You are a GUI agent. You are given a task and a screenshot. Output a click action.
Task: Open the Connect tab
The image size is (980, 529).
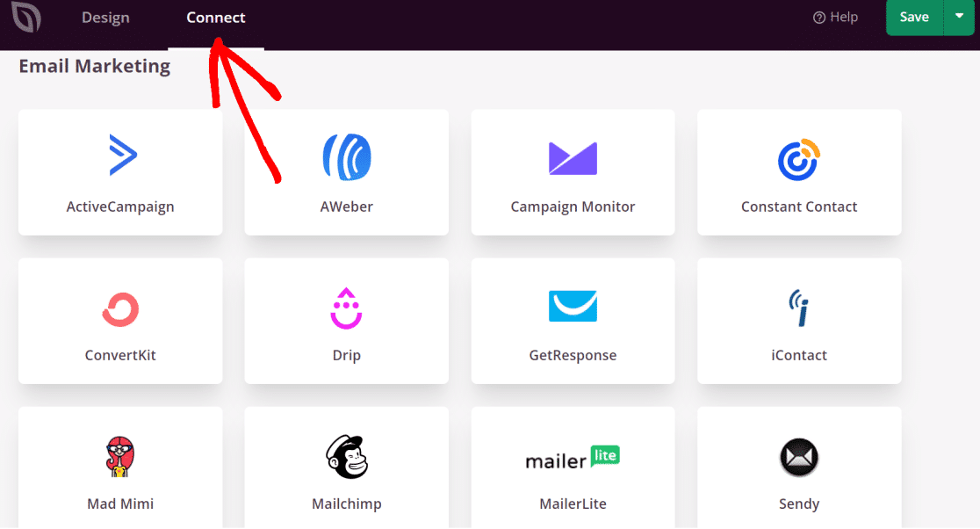pyautogui.click(x=215, y=17)
